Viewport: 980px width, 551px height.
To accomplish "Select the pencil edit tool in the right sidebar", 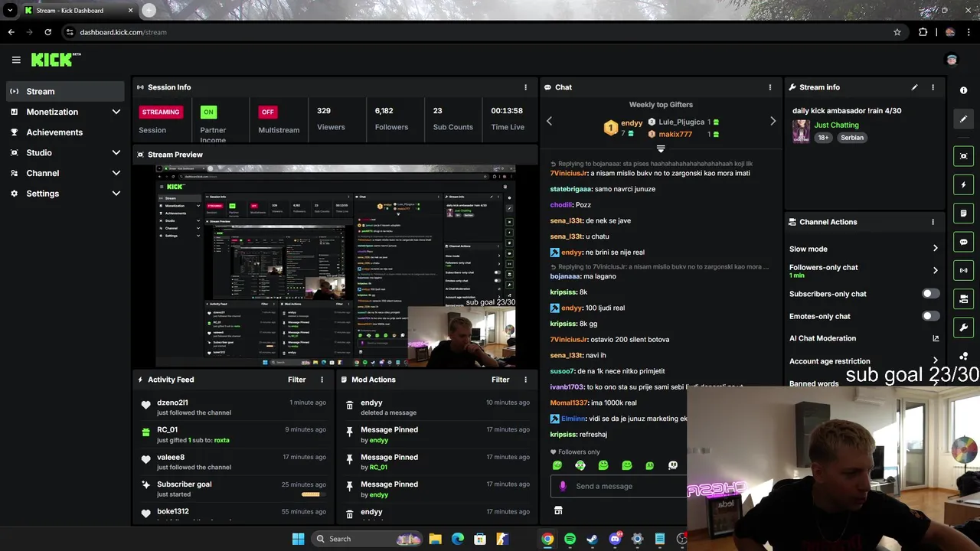I will tap(963, 119).
